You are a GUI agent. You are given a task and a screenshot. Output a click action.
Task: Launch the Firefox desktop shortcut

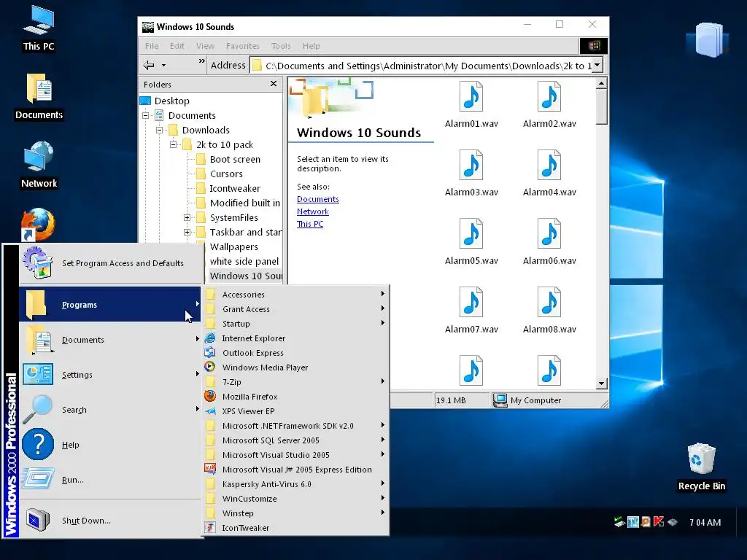click(38, 225)
